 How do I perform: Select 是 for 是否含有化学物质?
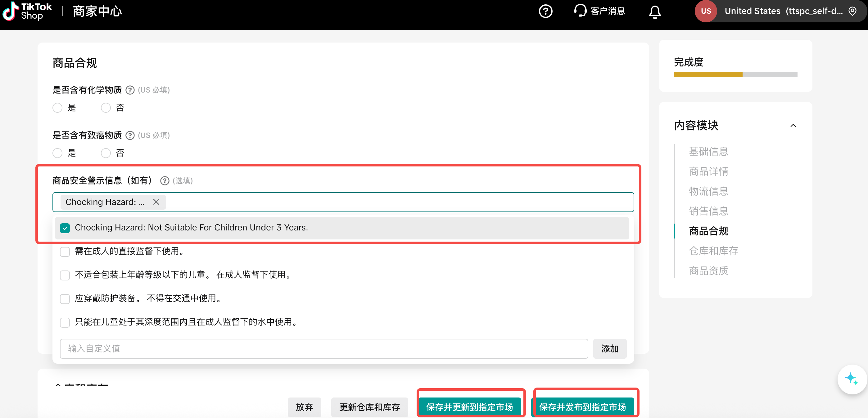coord(58,108)
